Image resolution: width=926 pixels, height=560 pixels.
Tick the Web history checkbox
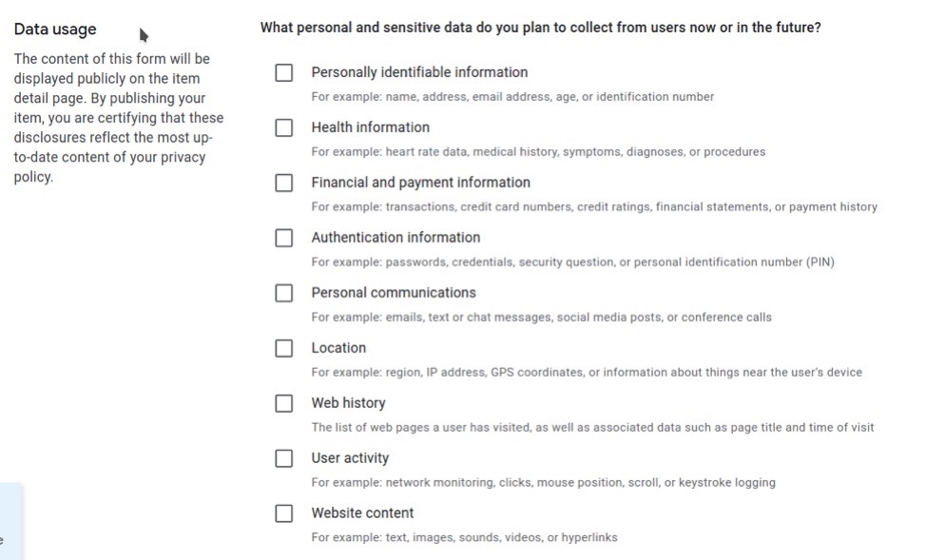pyautogui.click(x=284, y=404)
